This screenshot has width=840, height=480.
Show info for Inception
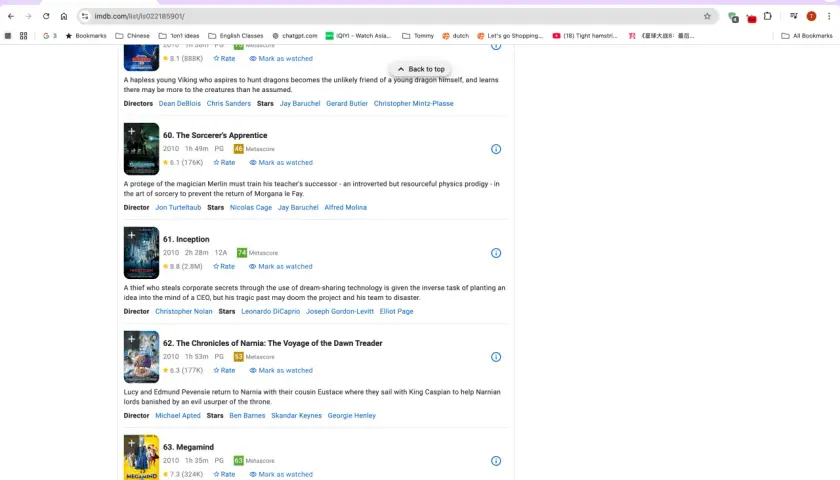pos(496,253)
